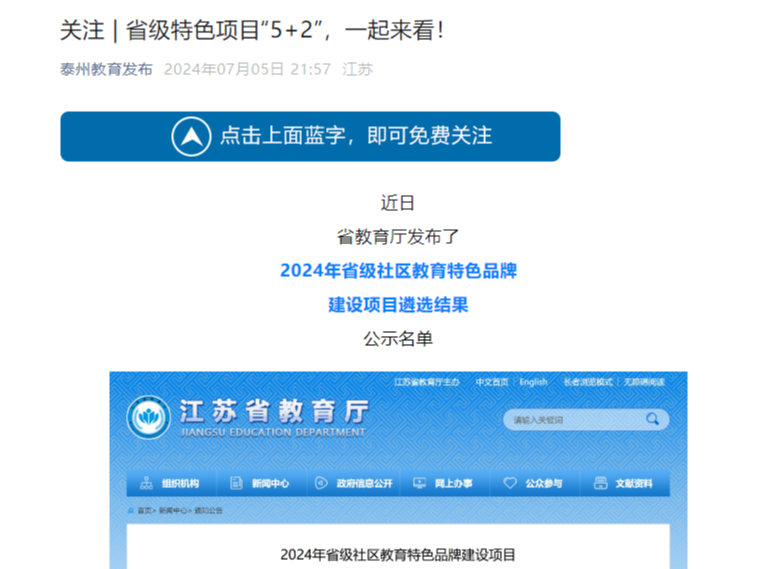Viewport: 759px width, 569px height.
Task: Click the 中文首页 top link
Action: pyautogui.click(x=491, y=382)
